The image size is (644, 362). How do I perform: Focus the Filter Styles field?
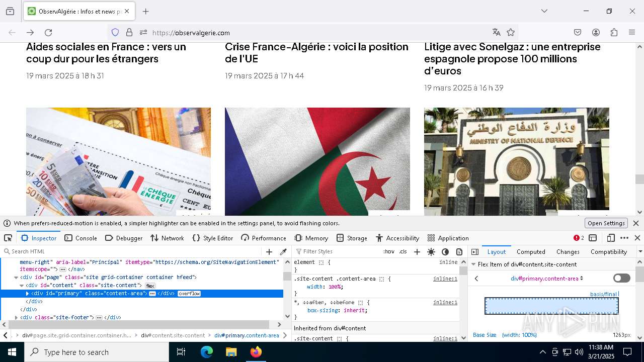tap(337, 252)
